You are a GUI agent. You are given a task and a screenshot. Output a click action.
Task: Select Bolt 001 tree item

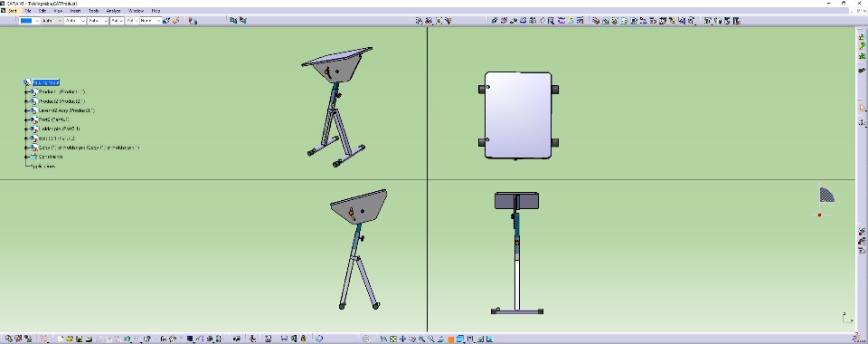(57, 139)
